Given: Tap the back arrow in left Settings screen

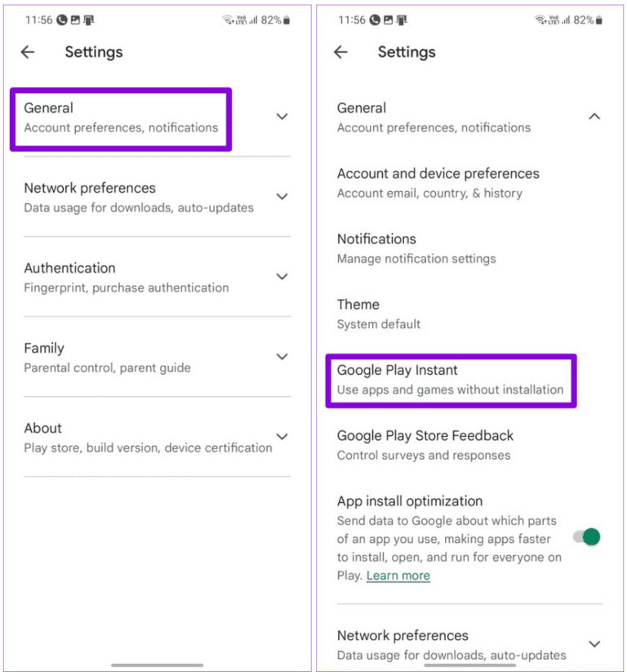Looking at the screenshot, I should [x=28, y=52].
